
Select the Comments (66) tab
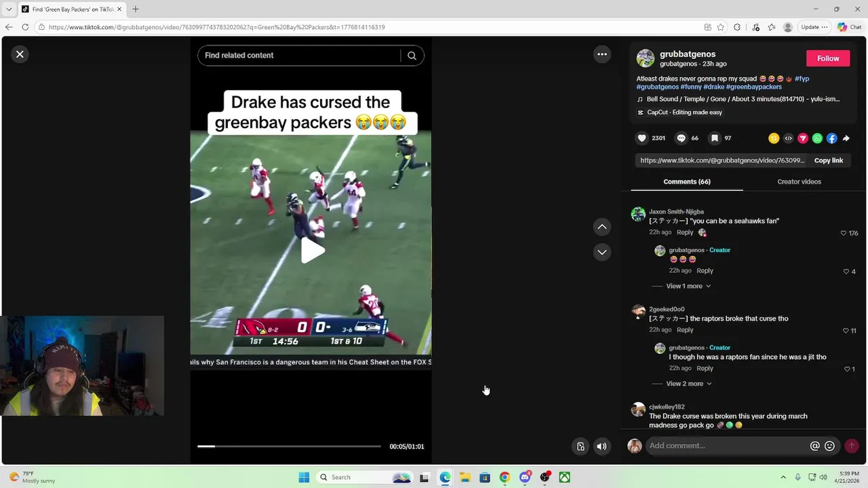pyautogui.click(x=687, y=182)
